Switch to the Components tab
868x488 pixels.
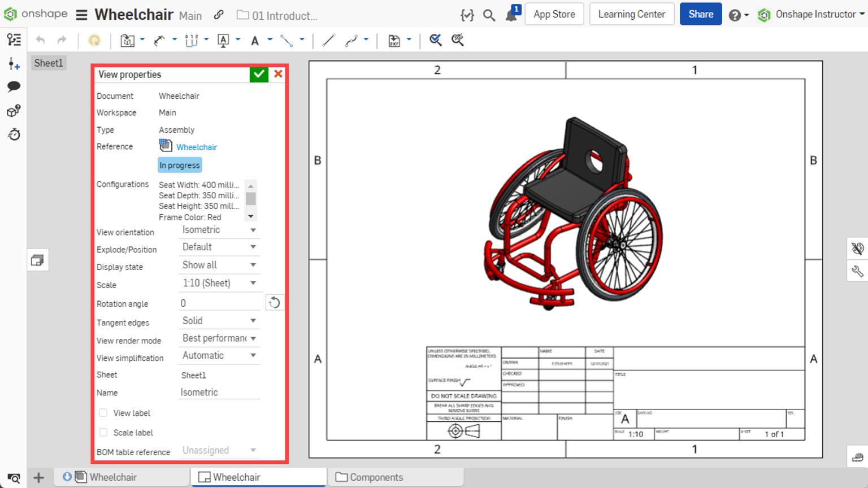pyautogui.click(x=376, y=477)
